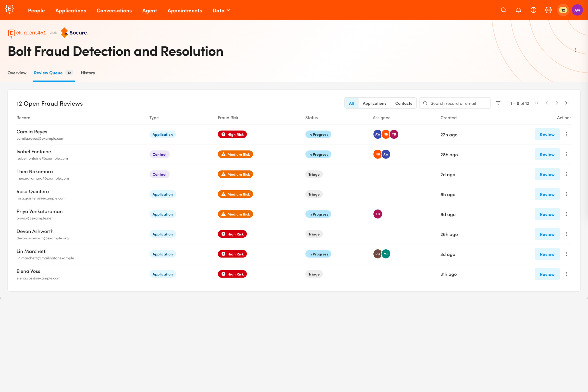
Task: Open the Conversations menu
Action: click(x=114, y=11)
